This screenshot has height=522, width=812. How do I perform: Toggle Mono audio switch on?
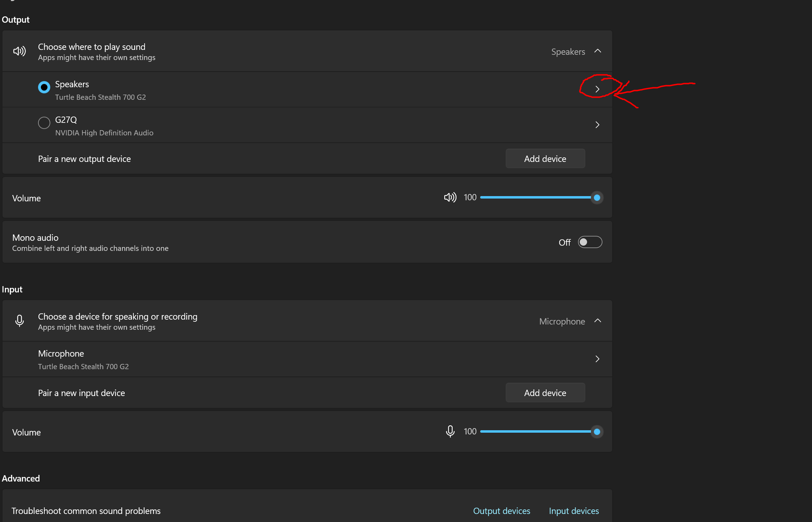click(590, 242)
